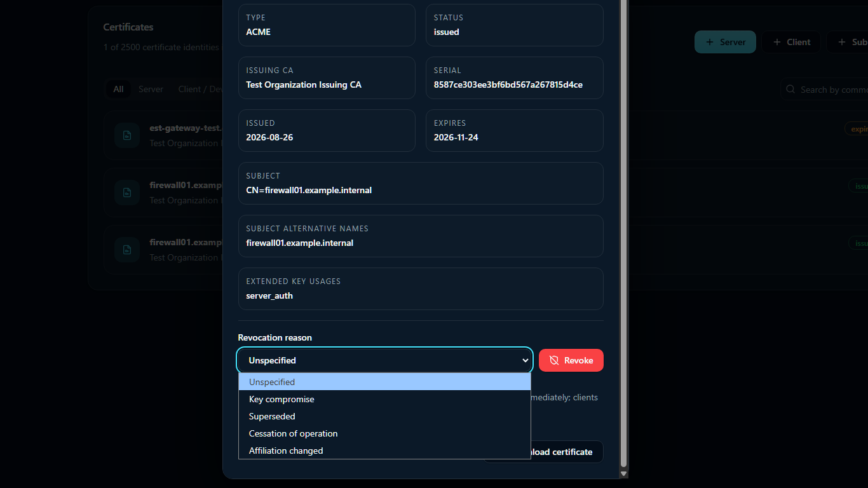This screenshot has width=868, height=488.
Task: Choose the Affiliation changed option
Action: pyautogui.click(x=384, y=451)
